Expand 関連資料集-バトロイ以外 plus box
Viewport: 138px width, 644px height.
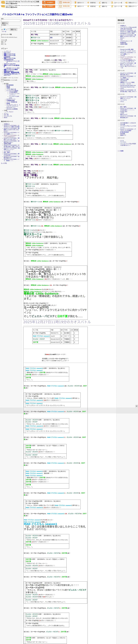coord(2,80)
